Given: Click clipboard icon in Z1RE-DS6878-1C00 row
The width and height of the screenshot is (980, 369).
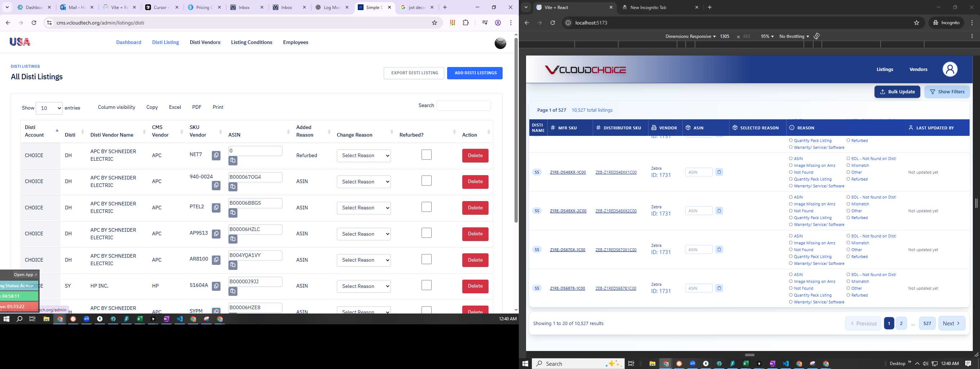Looking at the screenshot, I should (x=719, y=288).
